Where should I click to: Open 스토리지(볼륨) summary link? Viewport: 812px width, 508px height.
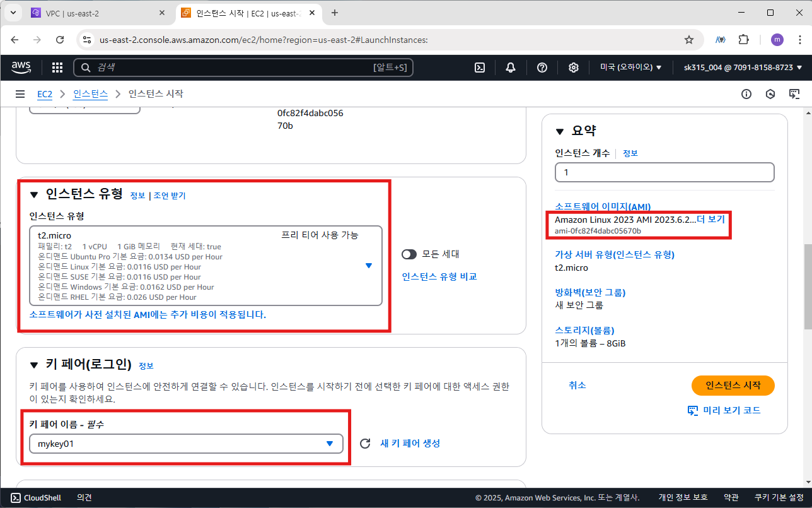click(584, 330)
